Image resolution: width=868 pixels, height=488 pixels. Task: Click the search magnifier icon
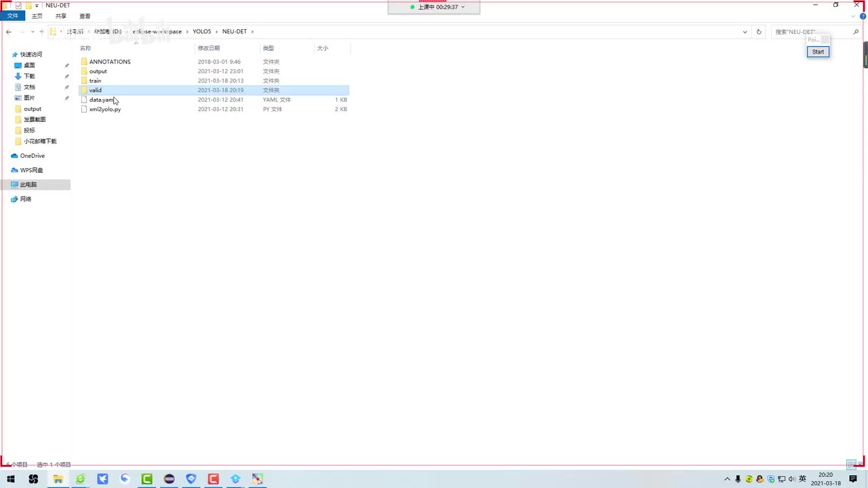(856, 32)
